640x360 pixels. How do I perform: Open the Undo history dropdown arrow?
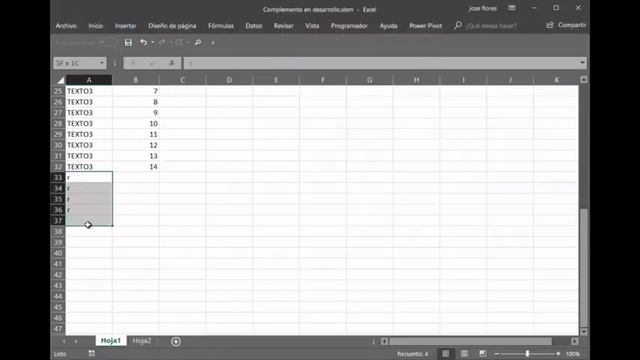coord(152,42)
